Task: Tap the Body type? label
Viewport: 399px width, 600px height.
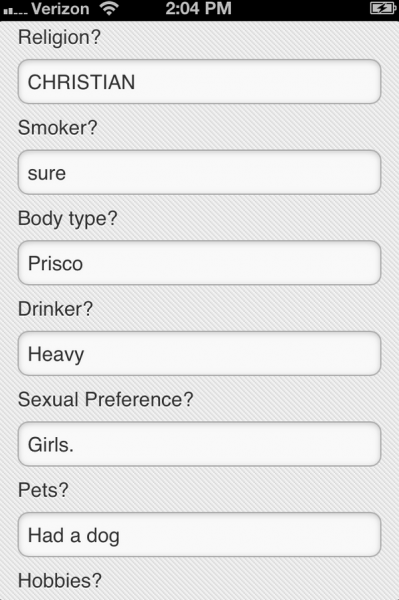Action: [x=68, y=219]
